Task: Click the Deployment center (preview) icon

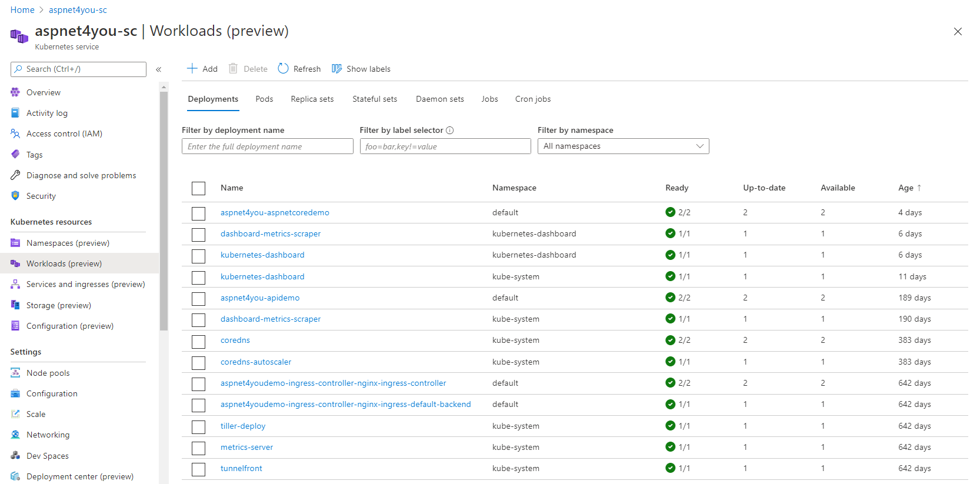Action: [x=15, y=476]
